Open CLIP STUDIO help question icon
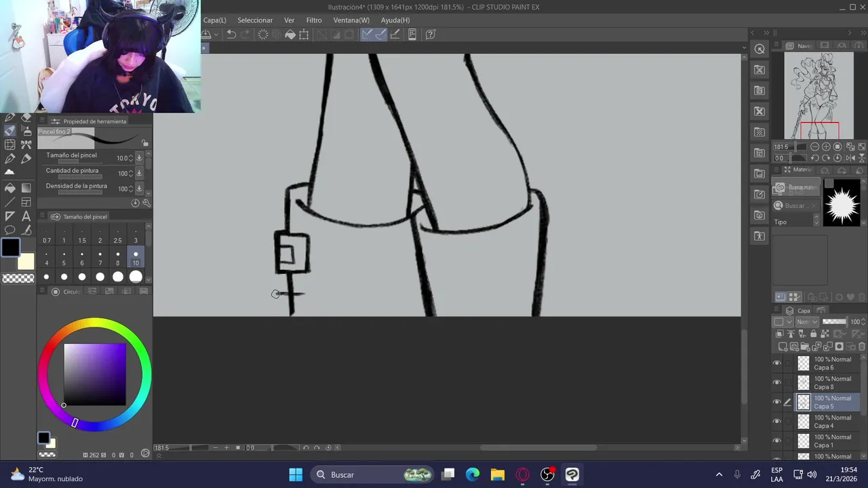This screenshot has width=868, height=488. pyautogui.click(x=430, y=35)
